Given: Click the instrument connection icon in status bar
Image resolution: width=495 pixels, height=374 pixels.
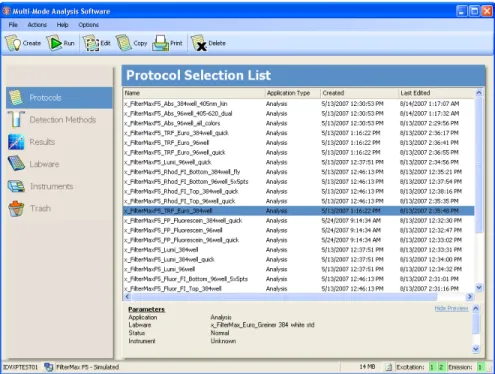Looking at the screenshot, I should point(49,367).
